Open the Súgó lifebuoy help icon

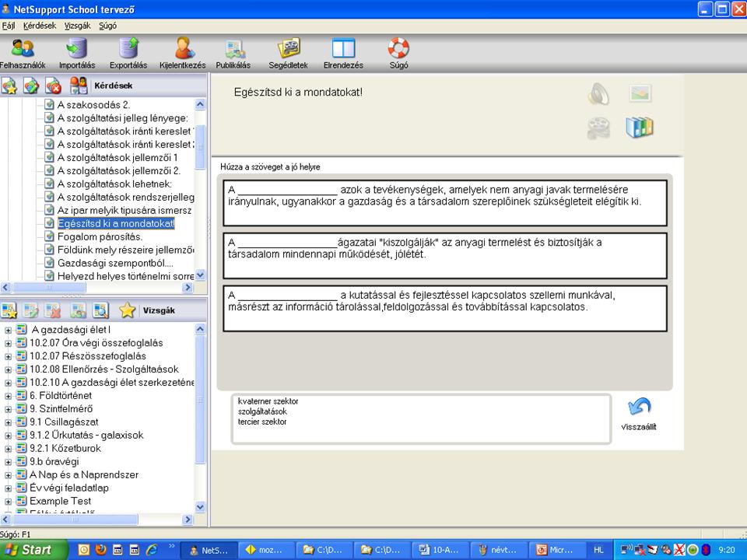[x=398, y=51]
